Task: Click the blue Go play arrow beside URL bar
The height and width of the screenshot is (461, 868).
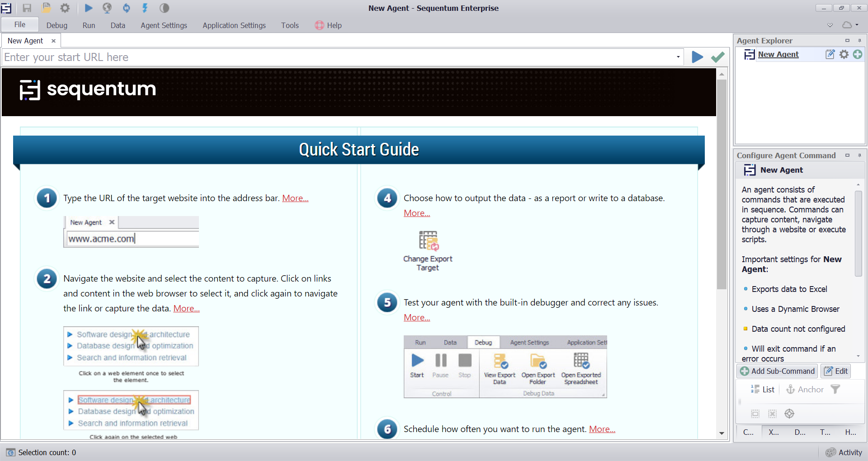Action: coord(697,57)
